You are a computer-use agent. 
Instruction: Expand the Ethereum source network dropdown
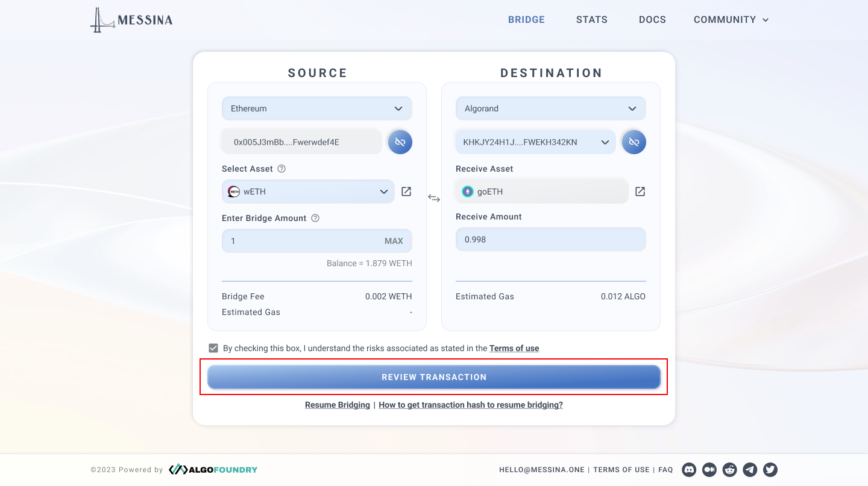(x=317, y=108)
